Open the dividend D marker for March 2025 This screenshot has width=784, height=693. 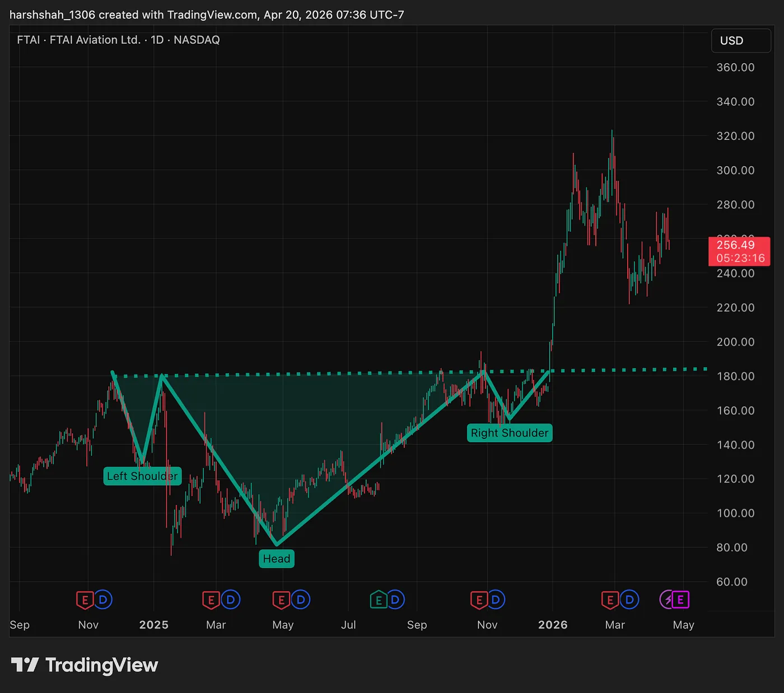click(230, 600)
